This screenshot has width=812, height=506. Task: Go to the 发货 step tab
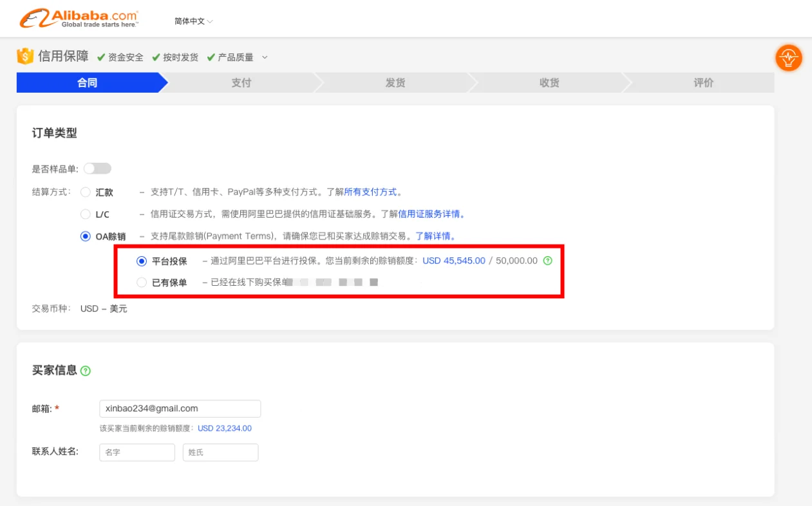395,82
